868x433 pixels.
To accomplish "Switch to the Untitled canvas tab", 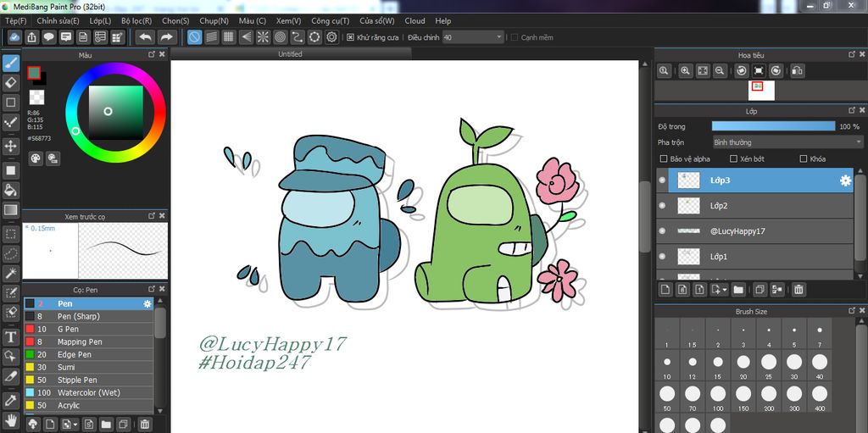I will [290, 53].
